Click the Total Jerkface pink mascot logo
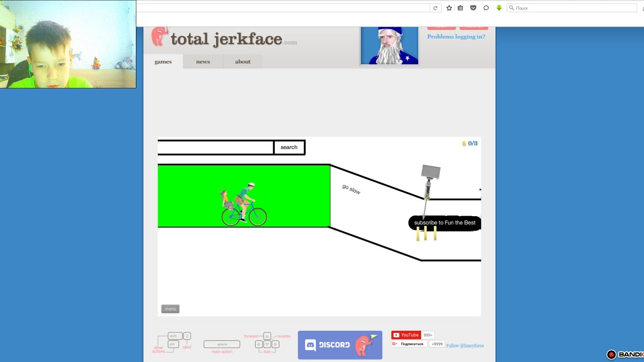The image size is (644, 362). click(x=159, y=37)
